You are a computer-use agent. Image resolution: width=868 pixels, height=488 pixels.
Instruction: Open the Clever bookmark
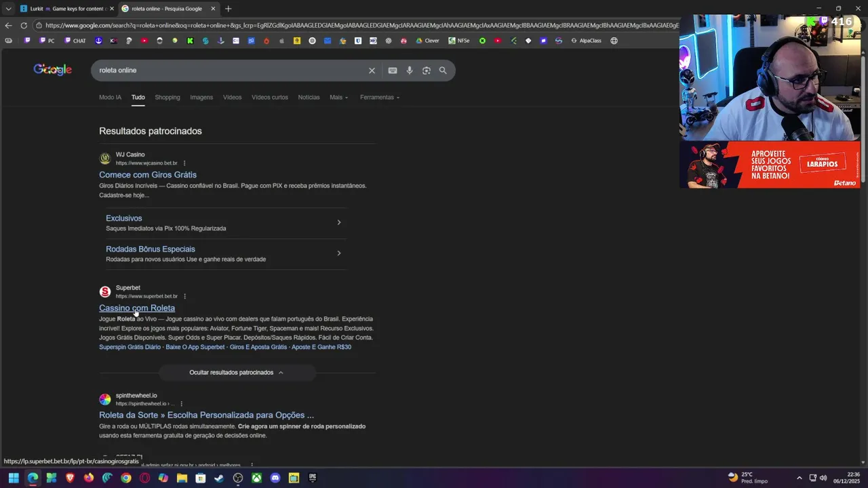point(427,41)
